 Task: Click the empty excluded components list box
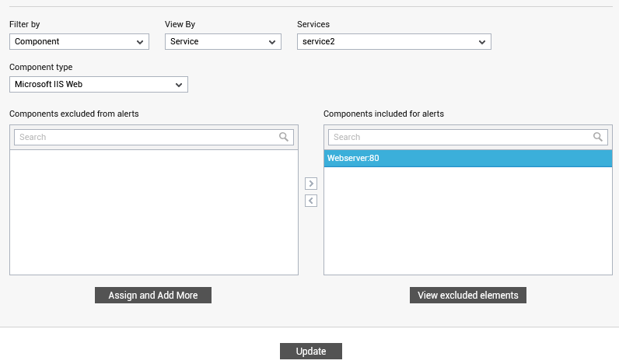(x=153, y=212)
